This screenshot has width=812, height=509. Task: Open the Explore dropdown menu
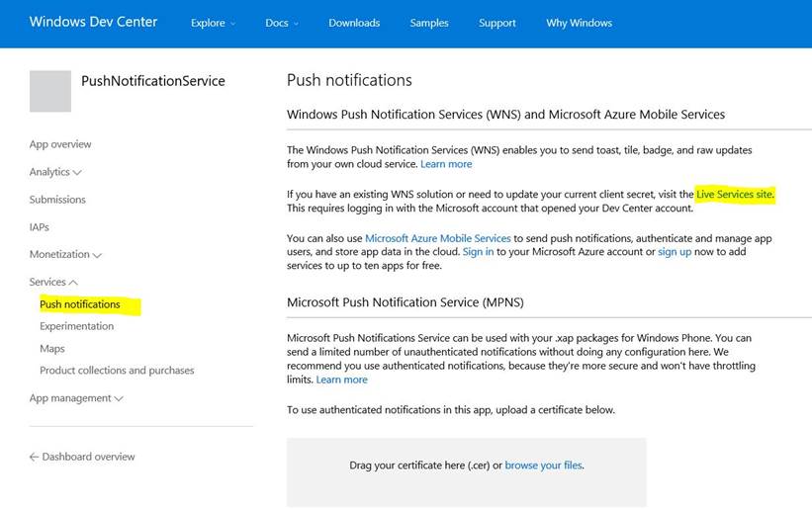(x=213, y=23)
